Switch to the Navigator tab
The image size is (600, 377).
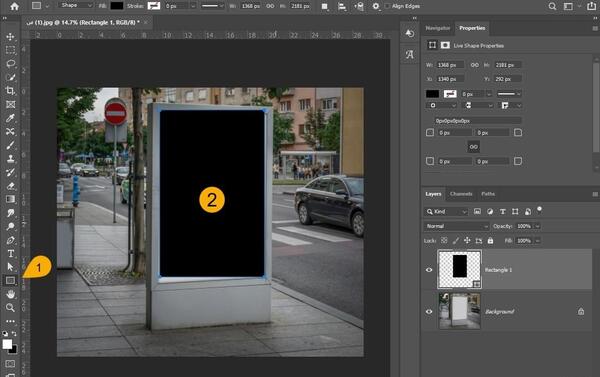[438, 28]
